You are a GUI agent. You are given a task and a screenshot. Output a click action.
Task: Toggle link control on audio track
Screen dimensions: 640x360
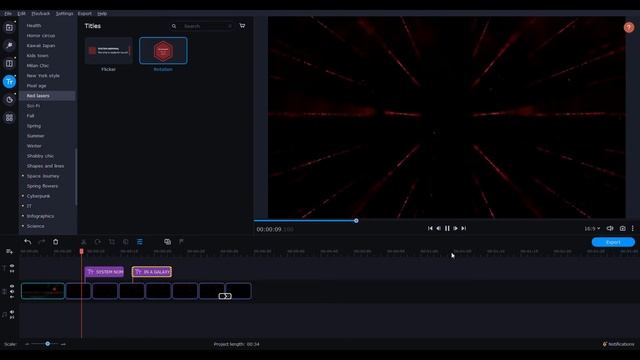pyautogui.click(x=12, y=317)
